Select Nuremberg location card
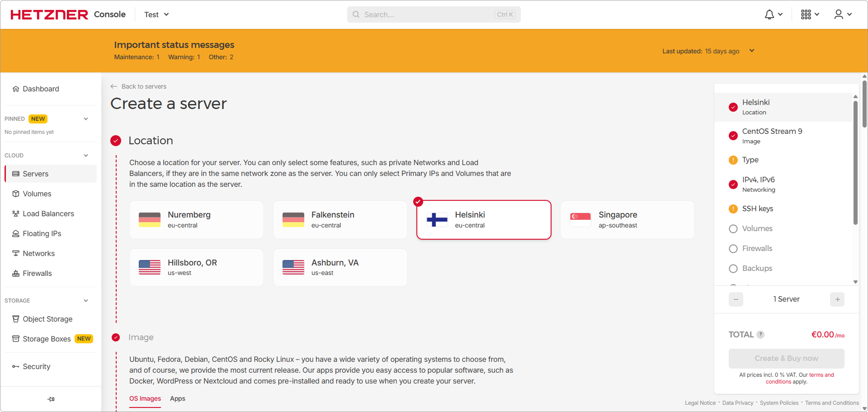This screenshot has height=412, width=868. tap(197, 220)
